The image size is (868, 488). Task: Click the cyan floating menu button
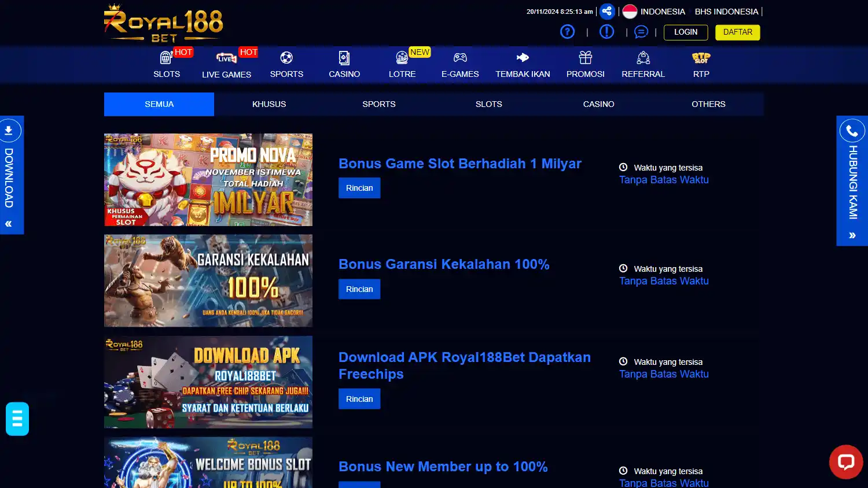(17, 419)
